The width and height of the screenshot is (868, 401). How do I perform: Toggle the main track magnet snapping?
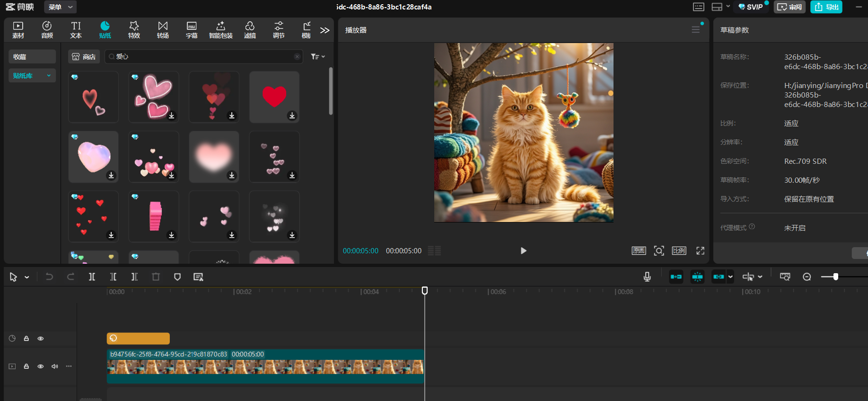[x=676, y=277]
